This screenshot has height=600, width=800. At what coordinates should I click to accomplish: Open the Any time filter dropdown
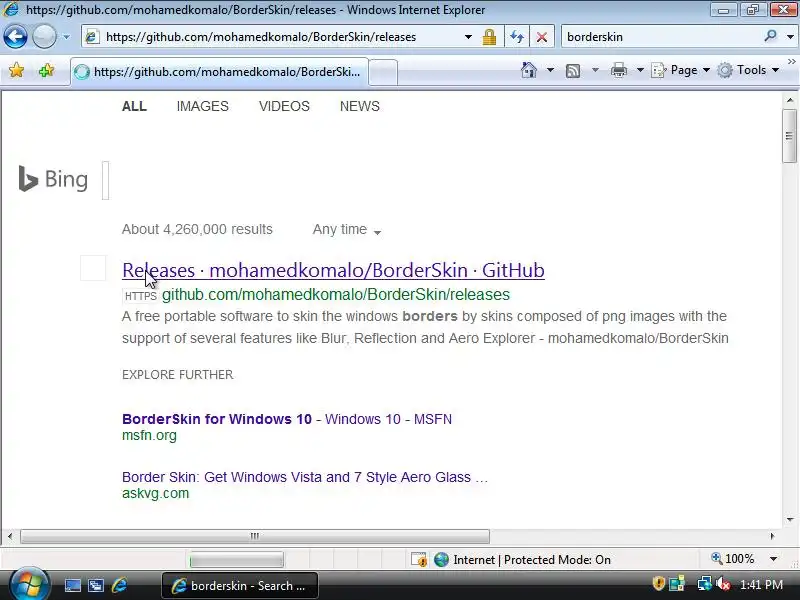[x=347, y=230]
